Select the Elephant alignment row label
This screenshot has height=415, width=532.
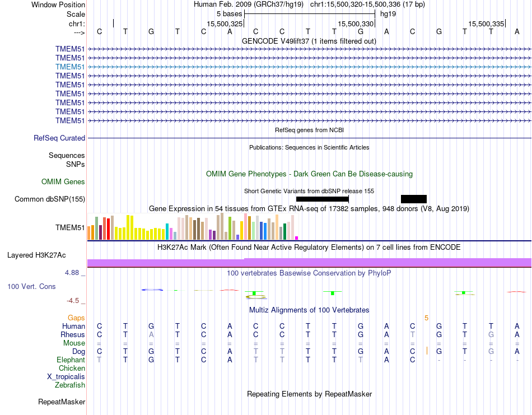point(71,360)
